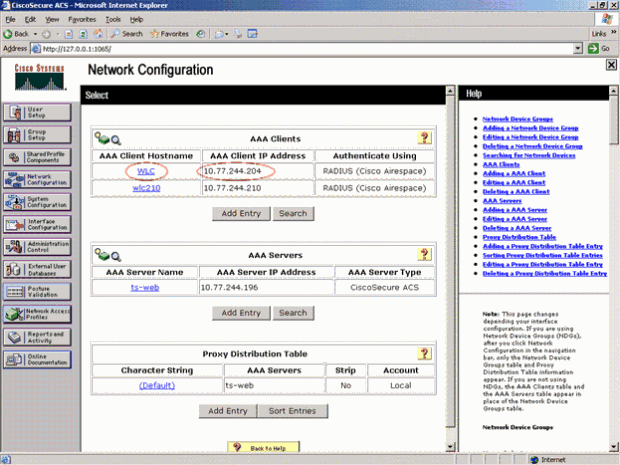The height and width of the screenshot is (465, 620).
Task: Click the Sort Entries button
Action: click(x=293, y=411)
